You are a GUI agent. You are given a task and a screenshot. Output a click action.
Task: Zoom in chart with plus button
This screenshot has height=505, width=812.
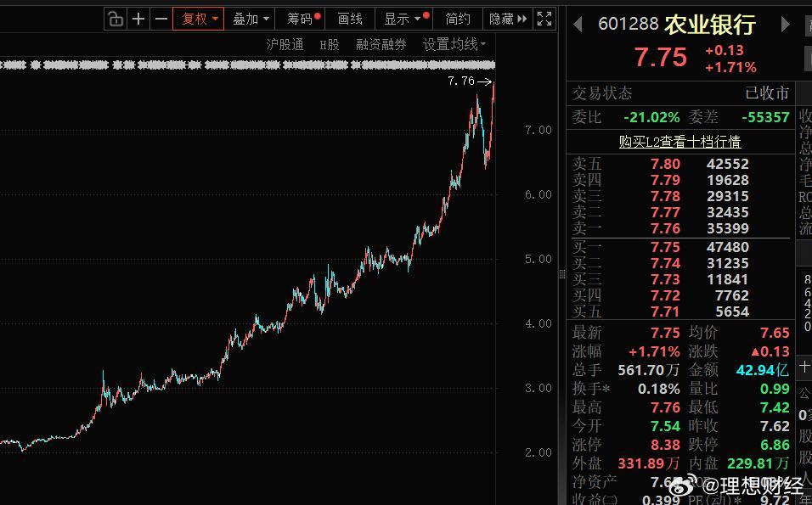(x=138, y=20)
